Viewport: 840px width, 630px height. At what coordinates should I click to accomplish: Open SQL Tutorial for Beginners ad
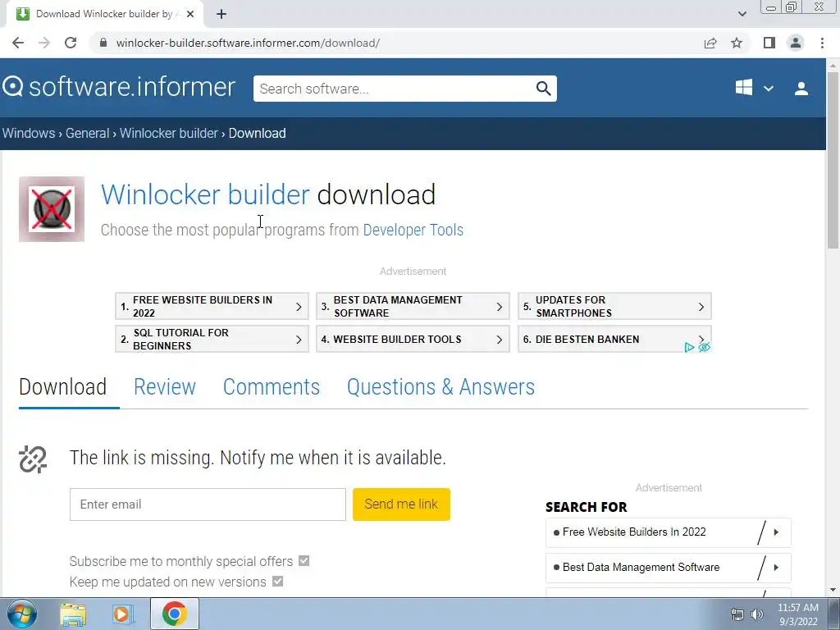click(x=212, y=339)
